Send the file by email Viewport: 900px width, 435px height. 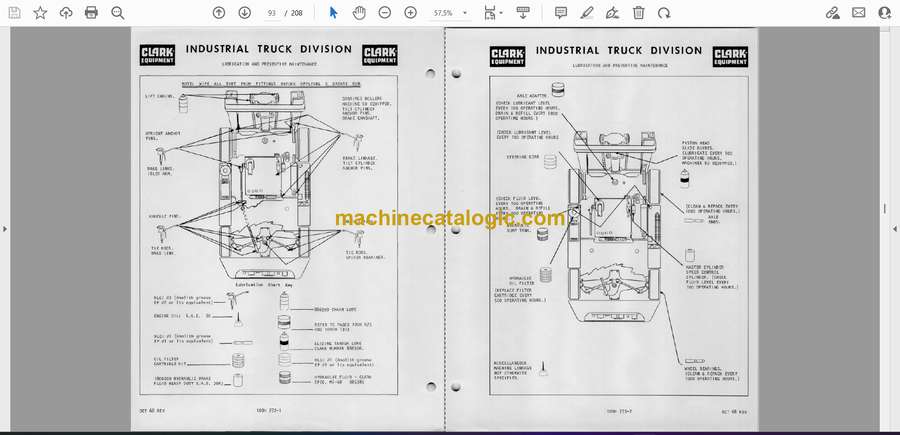pyautogui.click(x=859, y=13)
